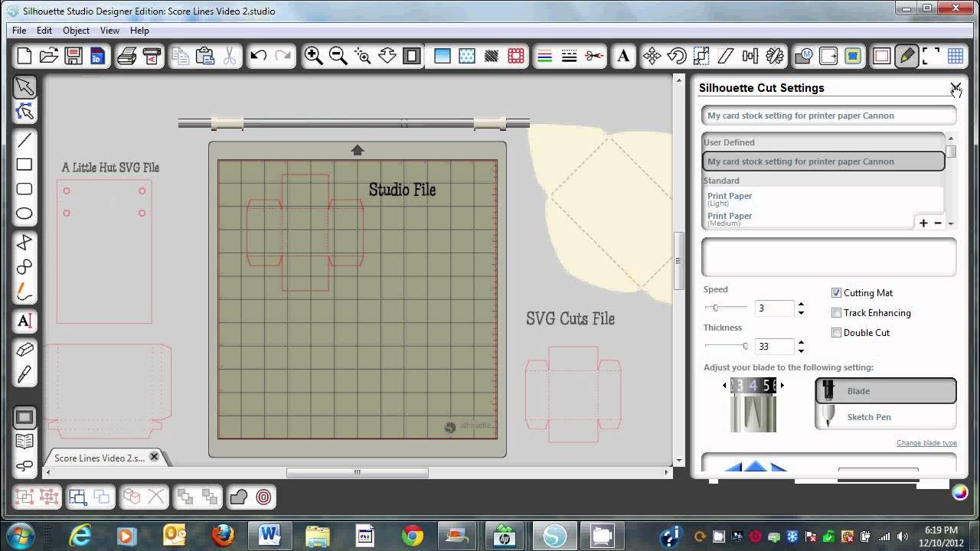The height and width of the screenshot is (551, 980).
Task: Adjust the Thickness slider handle
Action: 745,346
